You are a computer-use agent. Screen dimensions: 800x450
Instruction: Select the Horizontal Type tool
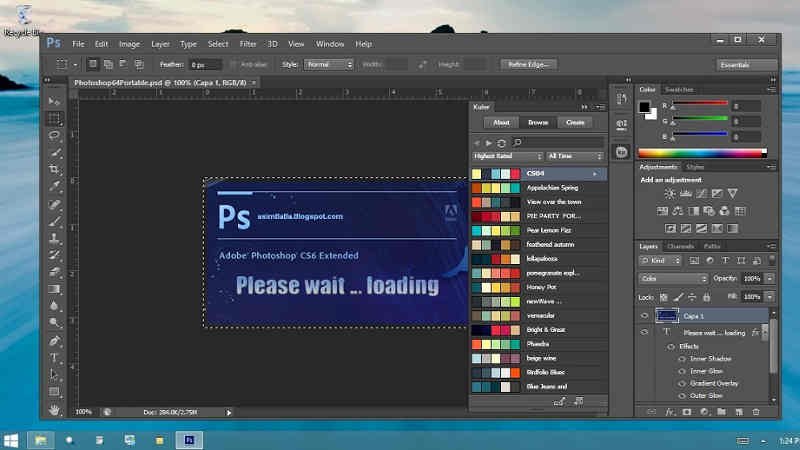[54, 358]
